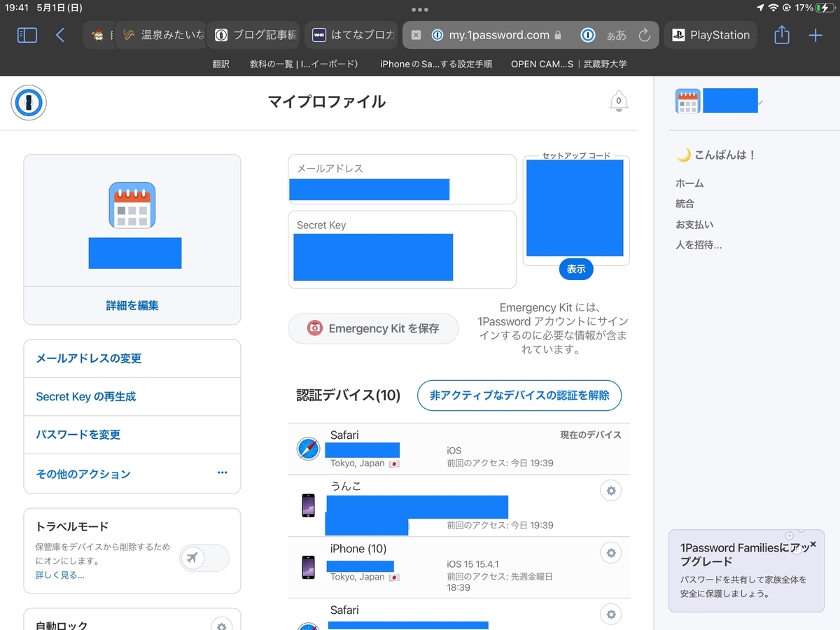840x630 pixels.
Task: Open the share sheet icon
Action: pos(782,34)
